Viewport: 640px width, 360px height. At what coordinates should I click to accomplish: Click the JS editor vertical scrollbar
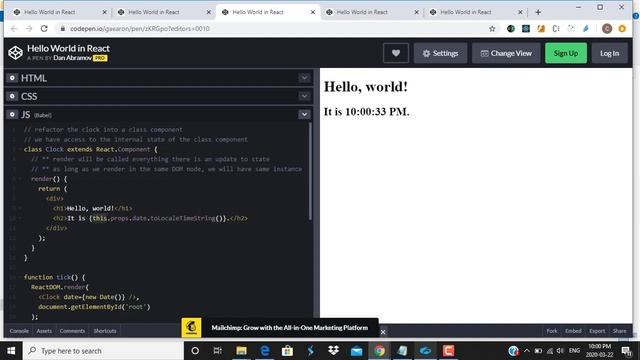click(x=311, y=171)
